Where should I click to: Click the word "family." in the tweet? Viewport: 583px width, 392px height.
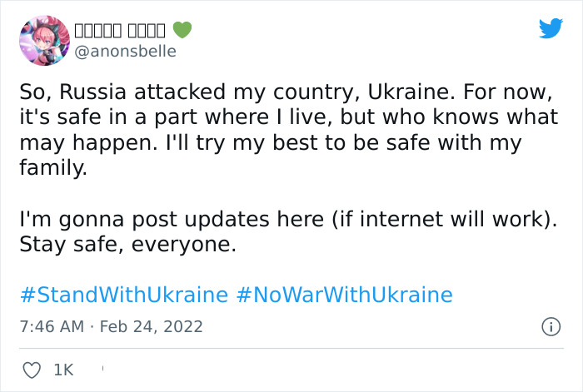52,169
